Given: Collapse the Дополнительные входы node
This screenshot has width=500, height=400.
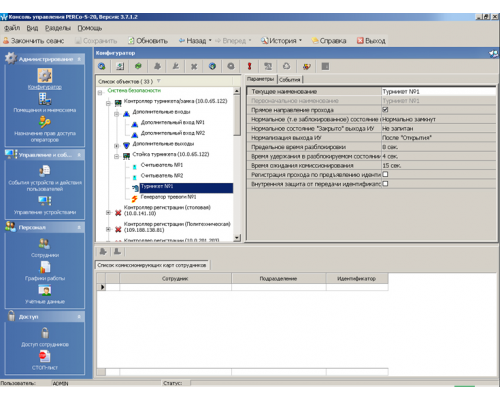Looking at the screenshot, I should click(116, 114).
